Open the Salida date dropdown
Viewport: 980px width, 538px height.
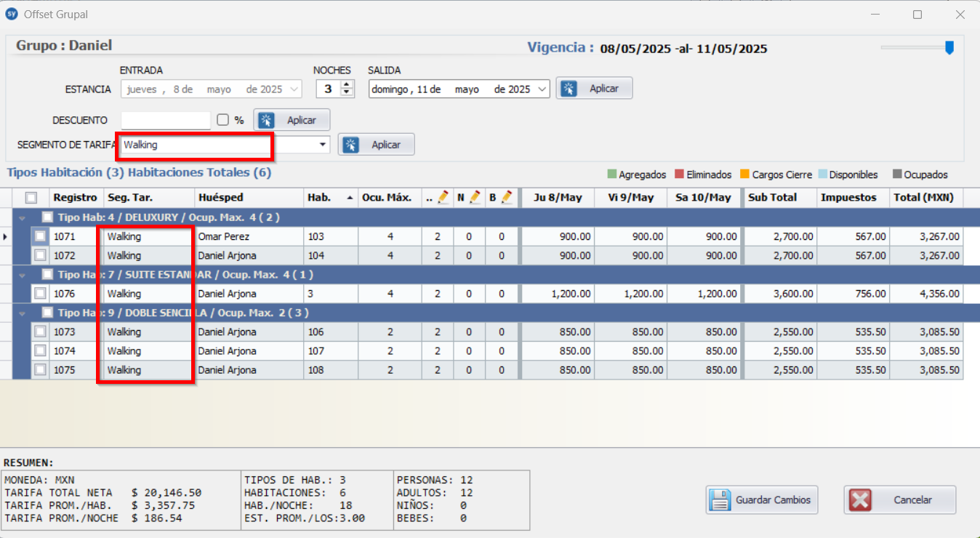pyautogui.click(x=542, y=89)
